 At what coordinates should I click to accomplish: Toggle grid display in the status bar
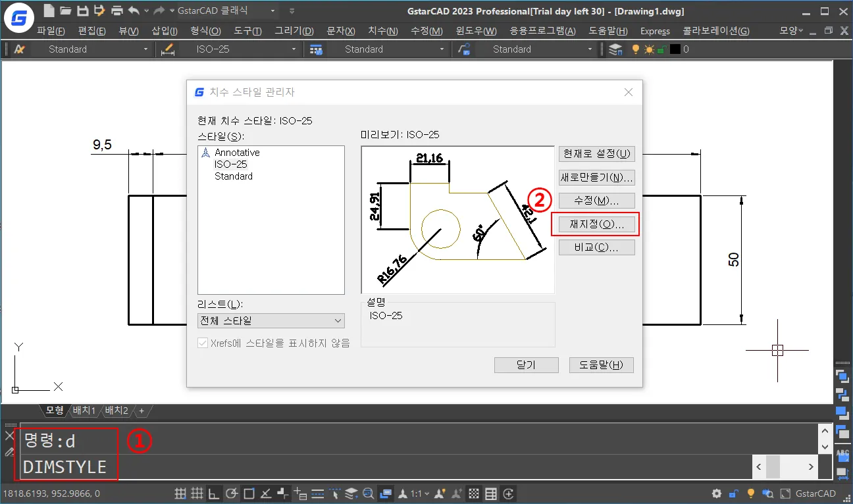197,493
